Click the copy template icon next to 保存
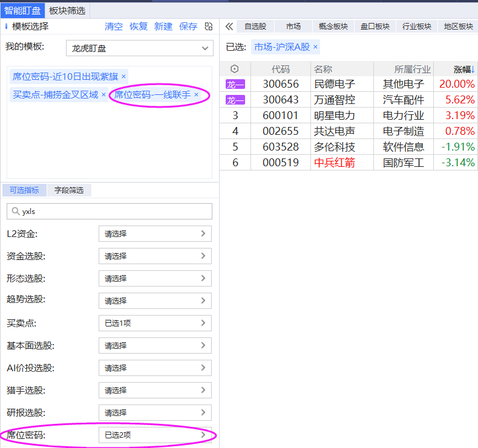Viewport: 478px width, 448px height. click(x=209, y=27)
